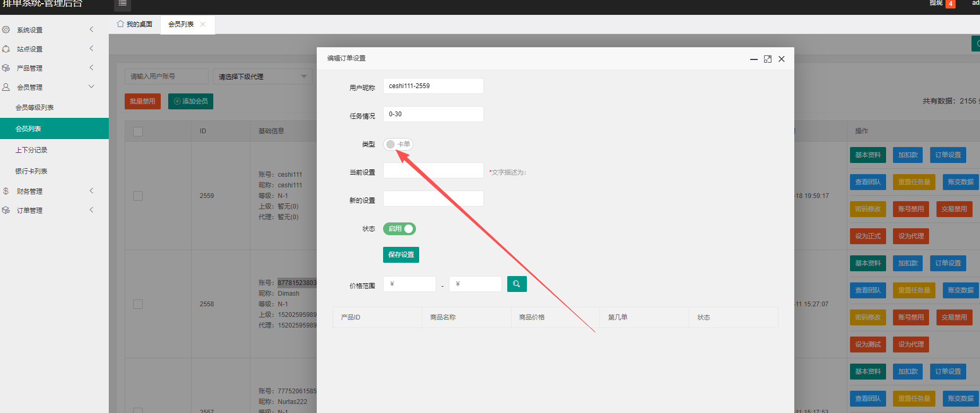Click the 保存设置 button
980x413 pixels.
tap(401, 255)
